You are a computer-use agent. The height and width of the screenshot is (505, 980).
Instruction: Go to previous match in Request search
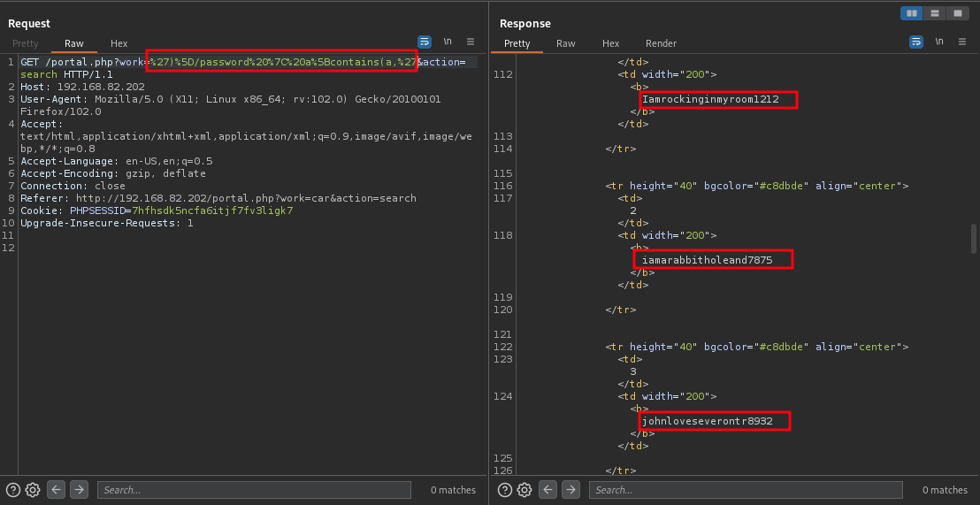pos(57,490)
